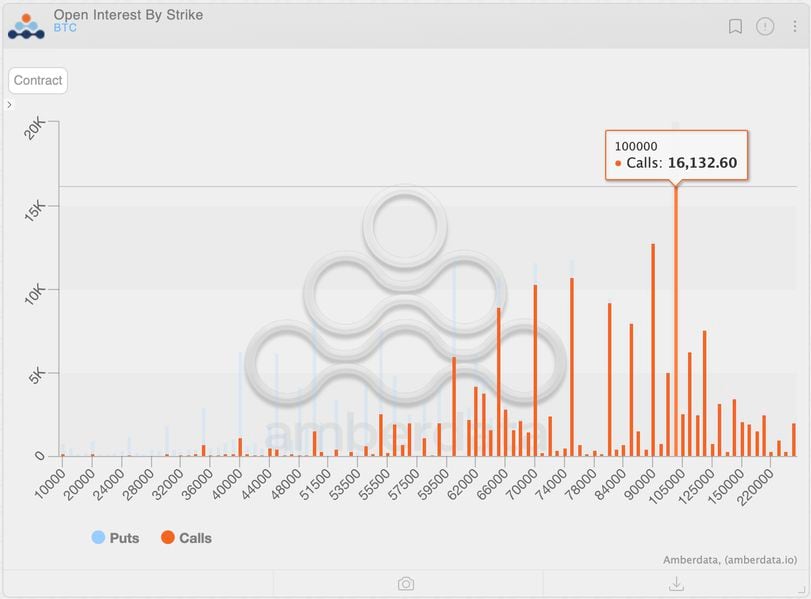
Task: Click the highlighted 100000 strike calls bar
Action: point(675,321)
